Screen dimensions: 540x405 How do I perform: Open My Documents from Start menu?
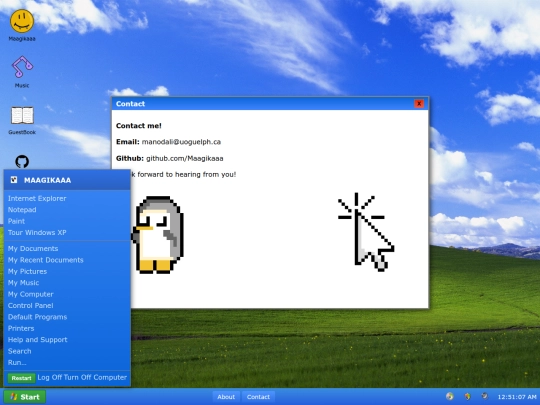tap(33, 249)
